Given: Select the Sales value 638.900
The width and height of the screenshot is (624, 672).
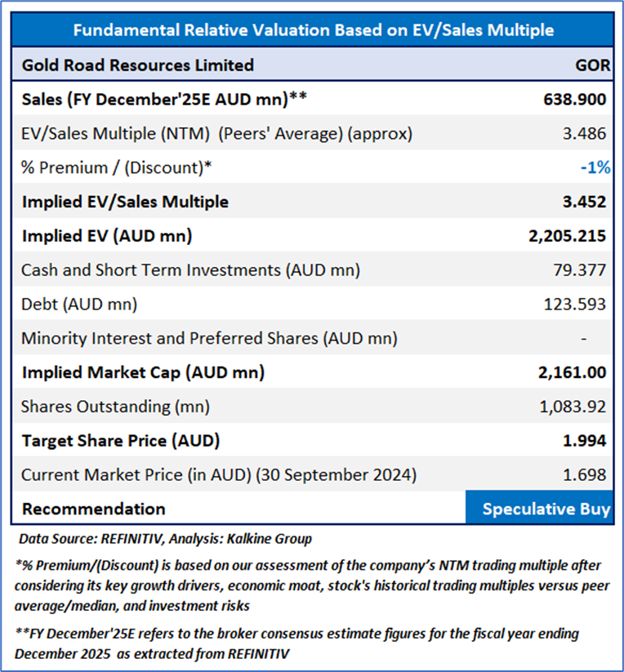Looking at the screenshot, I should (574, 100).
